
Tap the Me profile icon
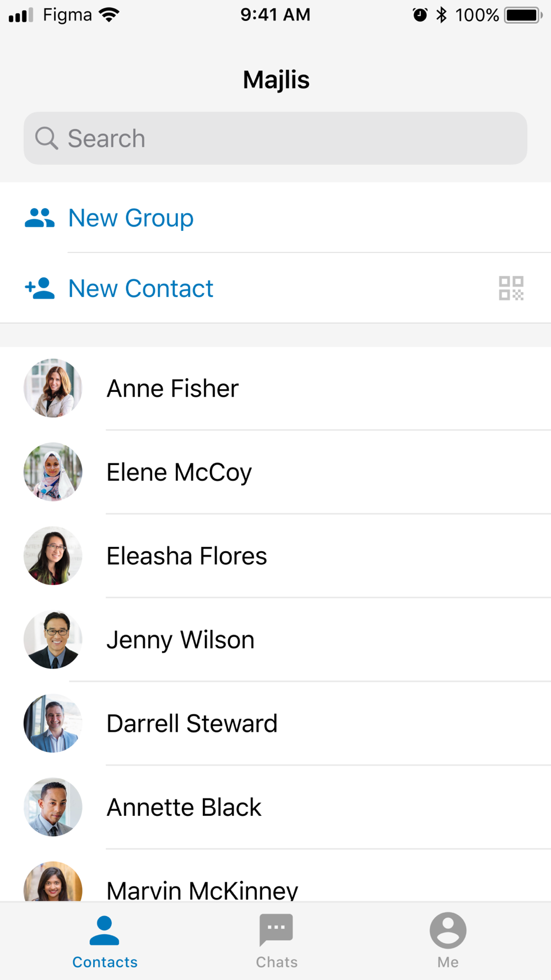[448, 930]
